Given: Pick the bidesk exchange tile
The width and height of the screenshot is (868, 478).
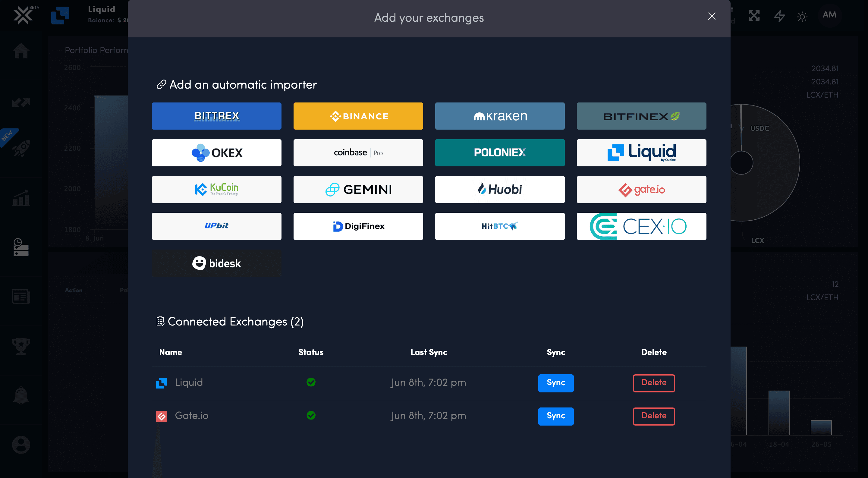Looking at the screenshot, I should click(216, 263).
